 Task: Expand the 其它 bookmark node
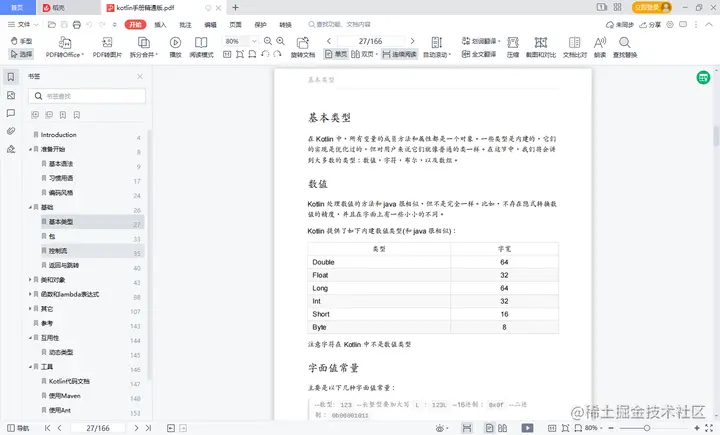tap(30, 308)
